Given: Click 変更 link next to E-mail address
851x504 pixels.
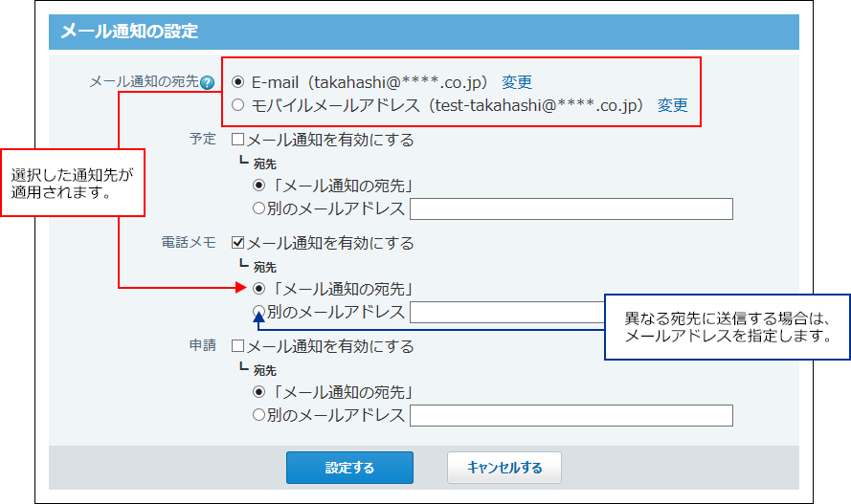Looking at the screenshot, I should click(517, 82).
